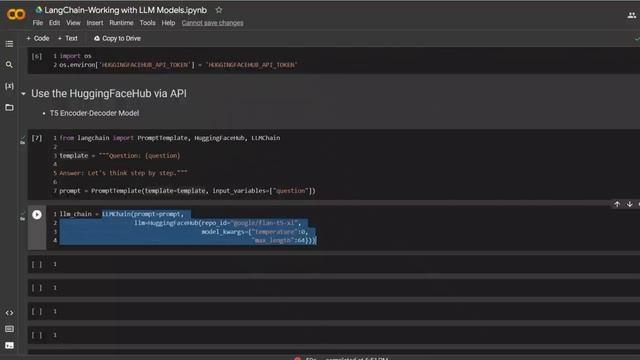Viewport: 640px width, 360px height.
Task: Click the repo_id google/flan-t5-xl line
Action: tap(218, 223)
